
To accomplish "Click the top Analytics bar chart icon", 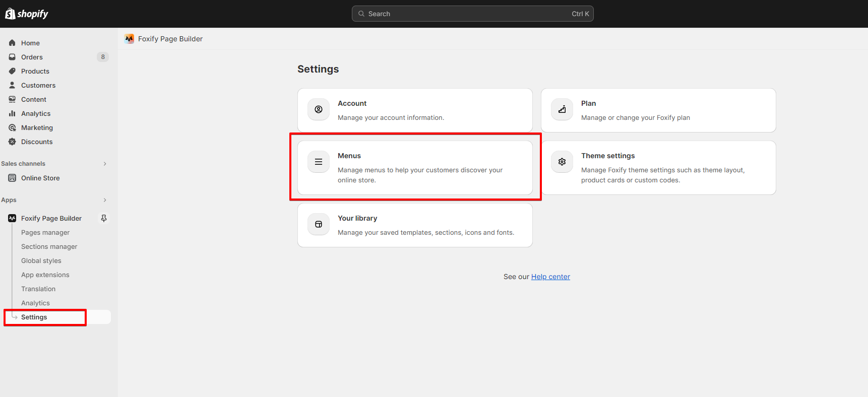I will (x=12, y=113).
